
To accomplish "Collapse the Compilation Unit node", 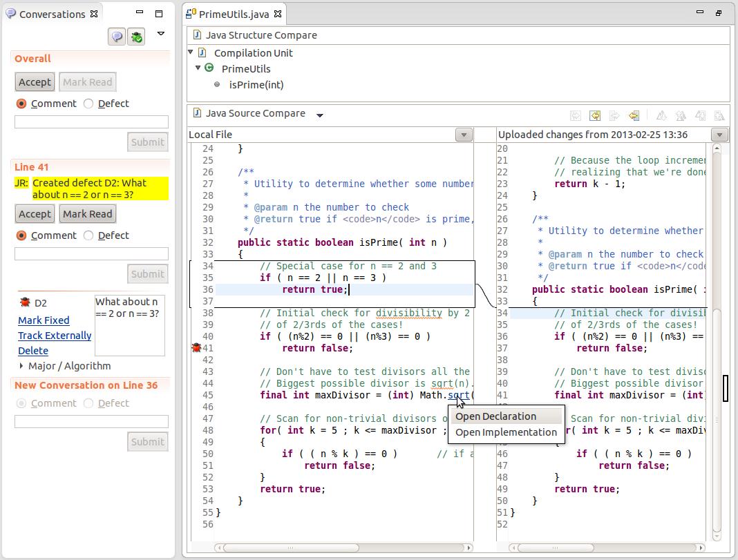I will point(191,52).
